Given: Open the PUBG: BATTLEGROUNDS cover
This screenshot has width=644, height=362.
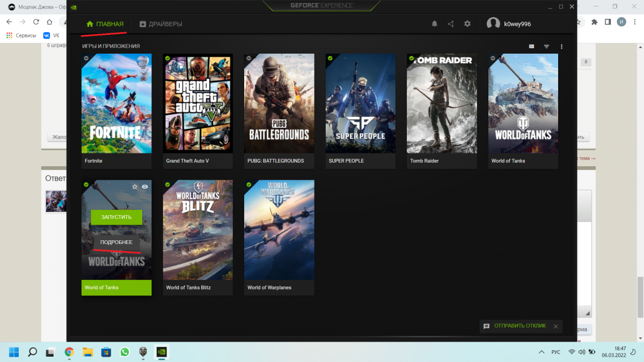Looking at the screenshot, I should (x=279, y=104).
